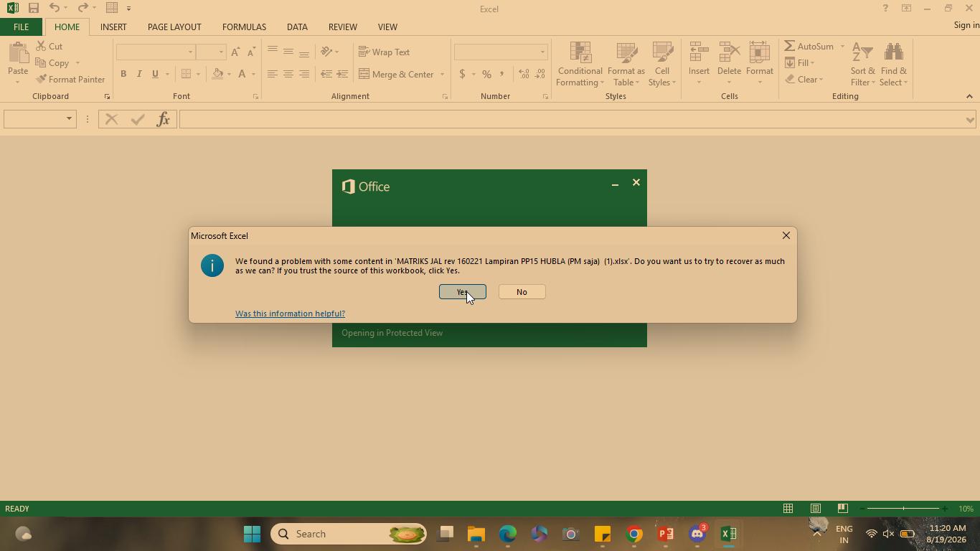The width and height of the screenshot is (980, 551).
Task: Click the Insert Function fx icon
Action: [x=163, y=119]
